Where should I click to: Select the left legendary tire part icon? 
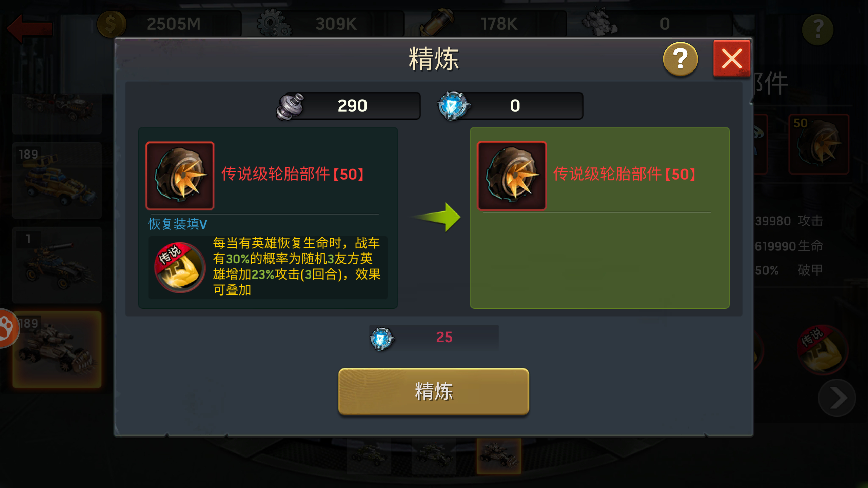click(180, 176)
